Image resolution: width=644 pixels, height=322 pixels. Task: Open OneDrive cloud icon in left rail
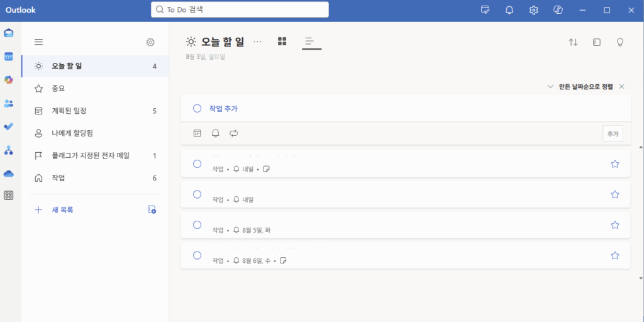click(x=9, y=174)
